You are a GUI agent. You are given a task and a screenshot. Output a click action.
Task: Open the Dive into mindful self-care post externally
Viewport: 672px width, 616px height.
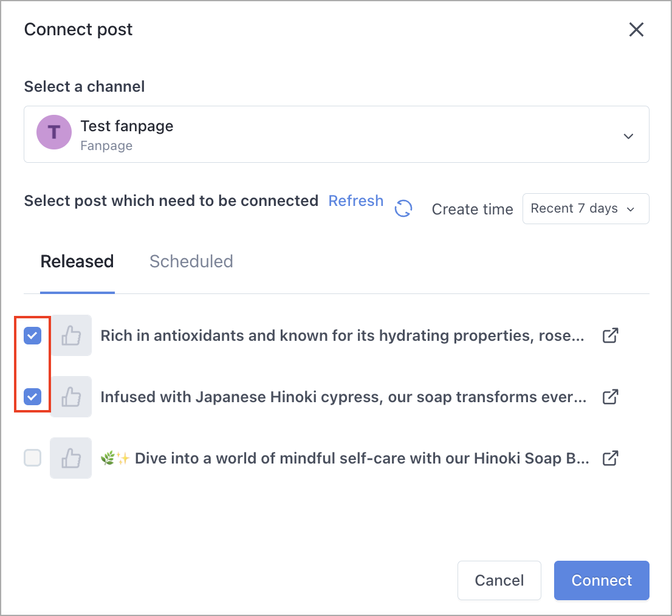tap(610, 458)
